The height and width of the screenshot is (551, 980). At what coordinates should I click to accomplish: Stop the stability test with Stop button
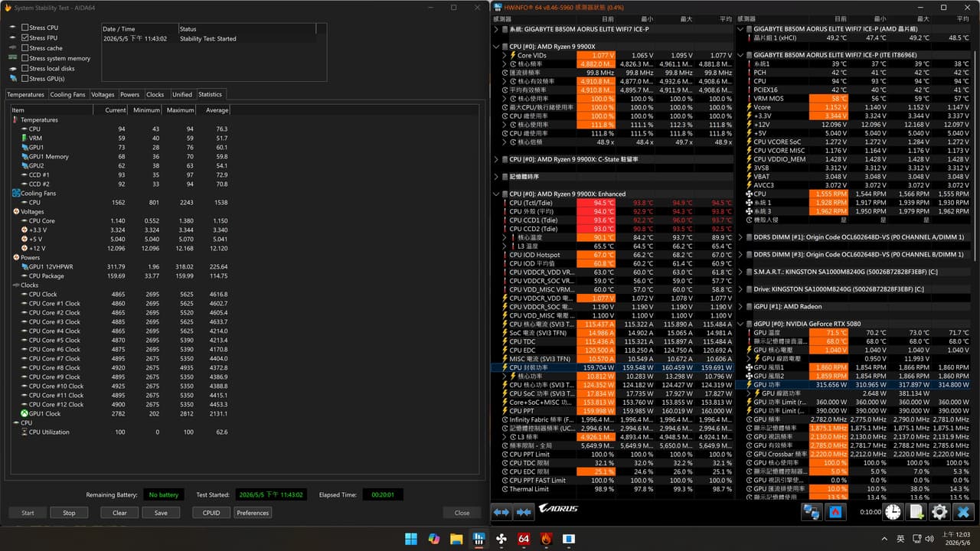(69, 513)
